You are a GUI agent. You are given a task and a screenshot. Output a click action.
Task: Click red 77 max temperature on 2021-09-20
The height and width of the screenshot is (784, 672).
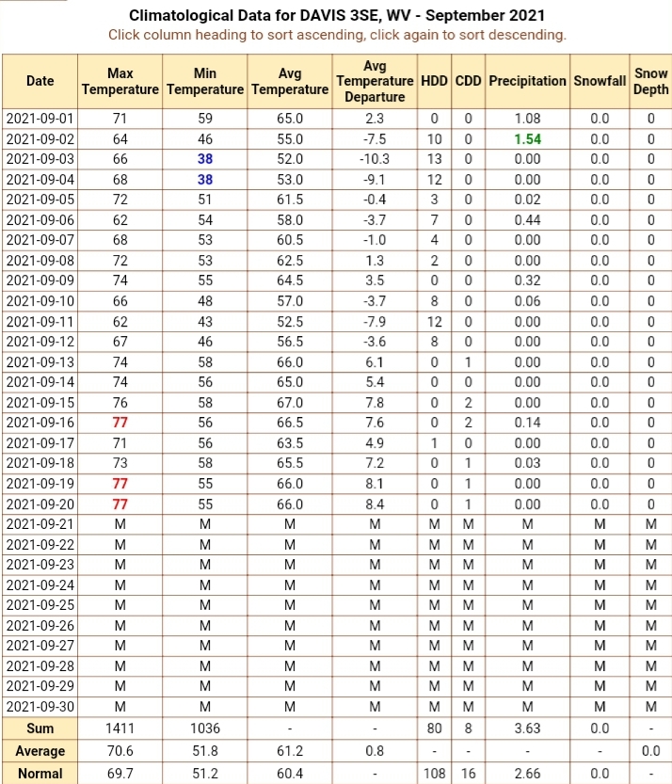[120, 504]
